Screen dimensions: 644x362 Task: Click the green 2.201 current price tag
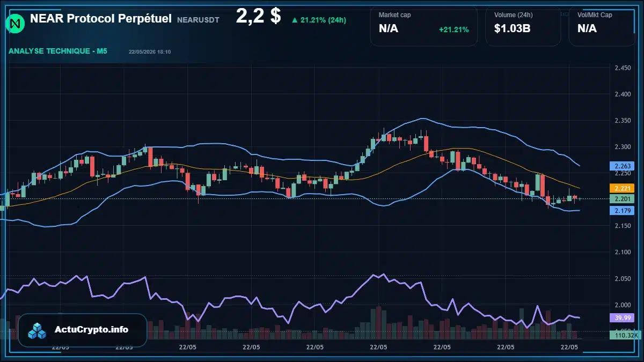(x=622, y=199)
